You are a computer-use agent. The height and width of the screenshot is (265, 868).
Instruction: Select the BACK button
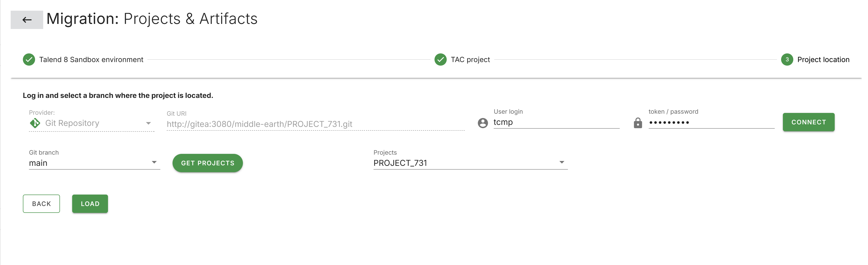point(41,204)
